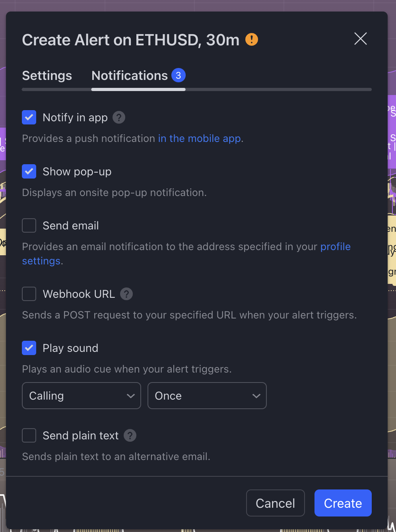Screen dimensions: 396x532
Task: Turn off the Play sound checkbox
Action: coord(29,348)
